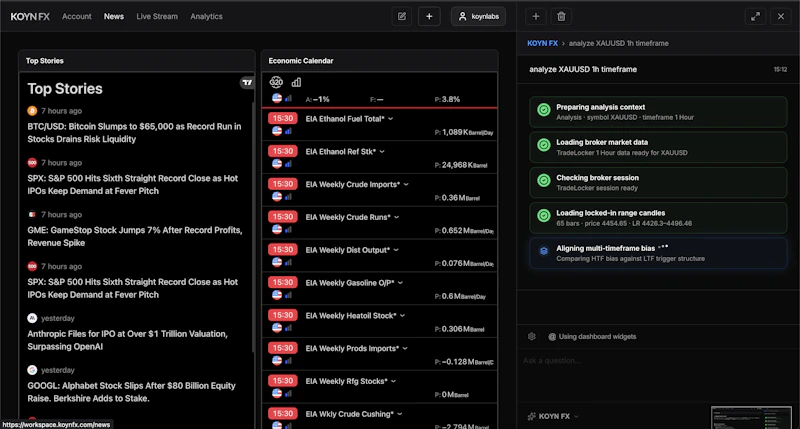Click the TradingView badge in Top Stories
This screenshot has width=800, height=429.
pos(247,82)
